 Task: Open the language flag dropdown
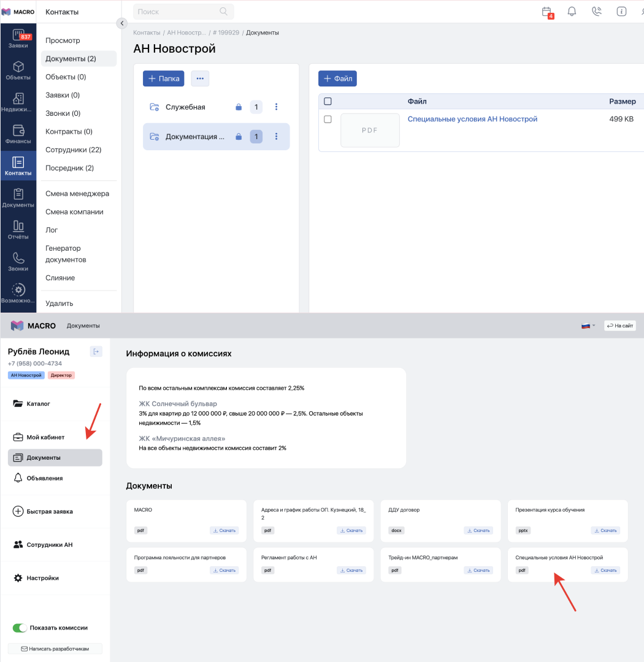pos(588,325)
